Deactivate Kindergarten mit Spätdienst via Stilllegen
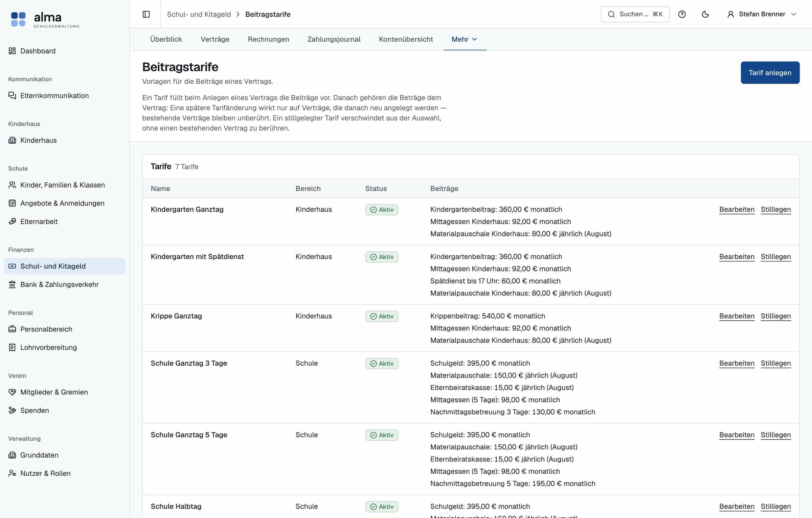 (775, 257)
